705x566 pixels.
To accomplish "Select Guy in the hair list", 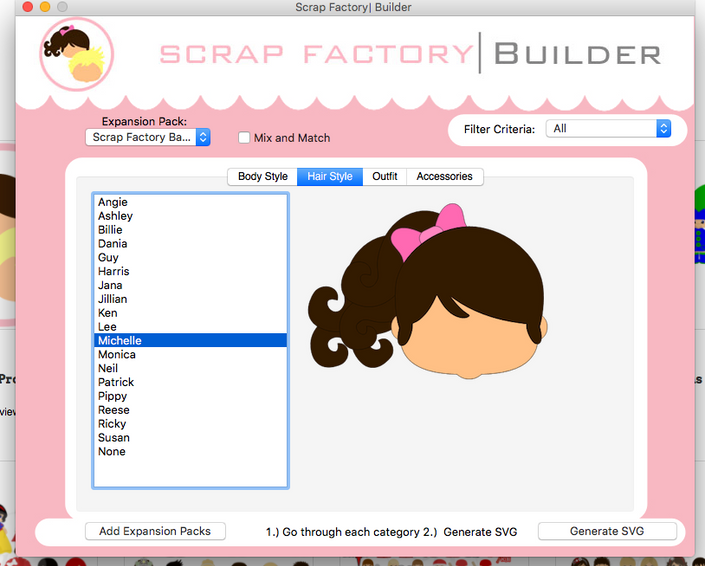I will (x=190, y=258).
